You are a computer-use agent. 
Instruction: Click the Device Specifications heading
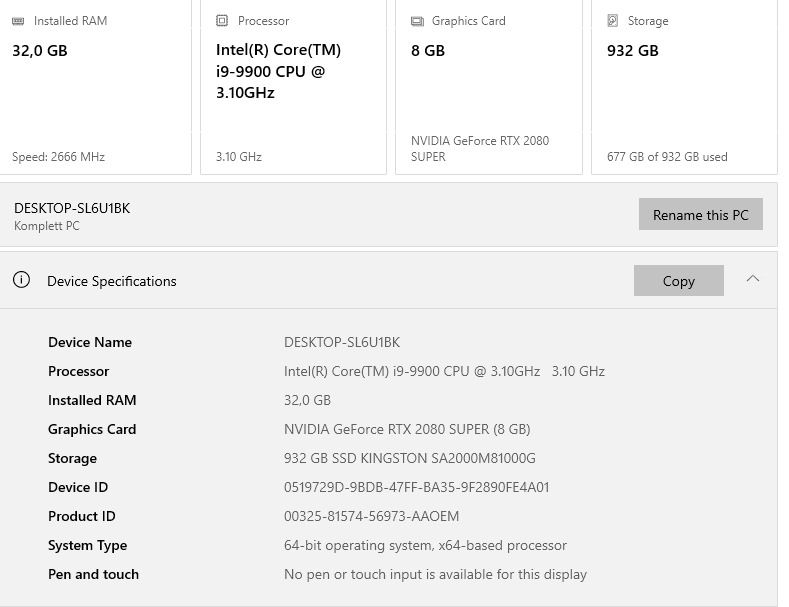[x=112, y=281]
